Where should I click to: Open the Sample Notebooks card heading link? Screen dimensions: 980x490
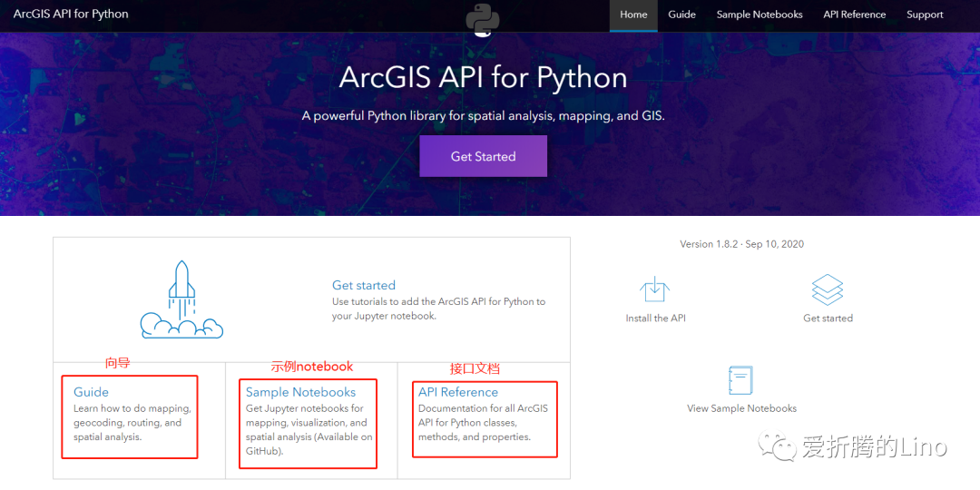point(300,392)
